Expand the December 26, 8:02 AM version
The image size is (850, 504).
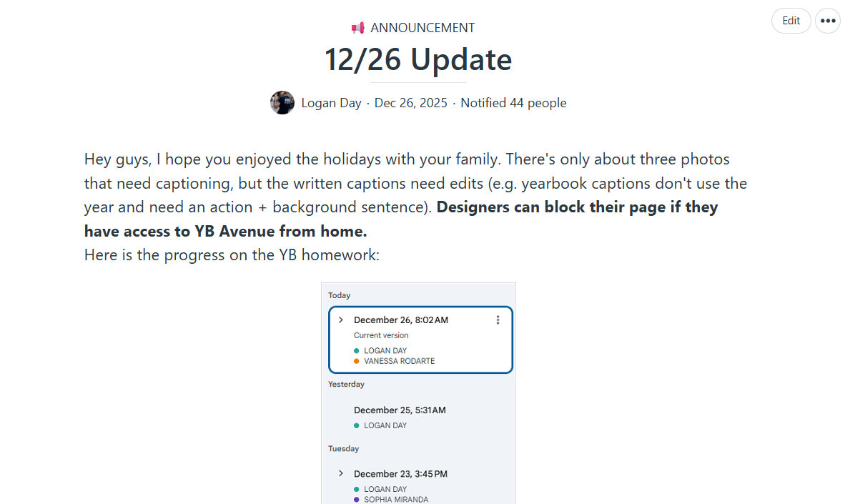pos(341,320)
